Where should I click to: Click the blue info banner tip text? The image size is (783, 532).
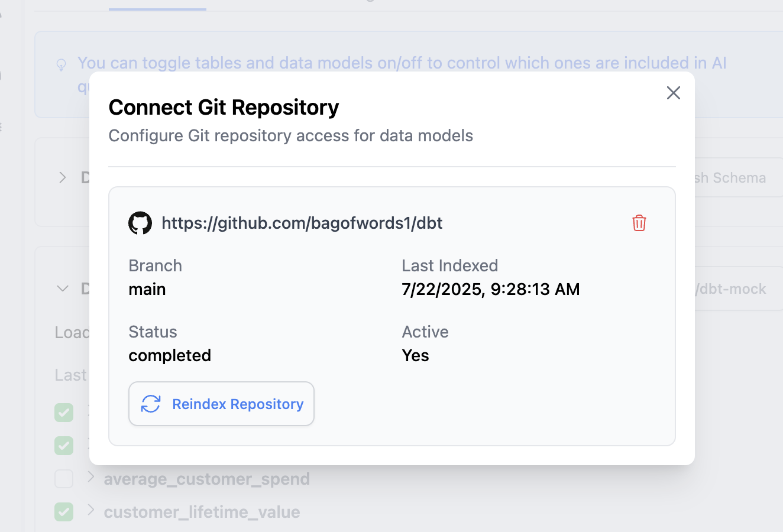[x=402, y=63]
